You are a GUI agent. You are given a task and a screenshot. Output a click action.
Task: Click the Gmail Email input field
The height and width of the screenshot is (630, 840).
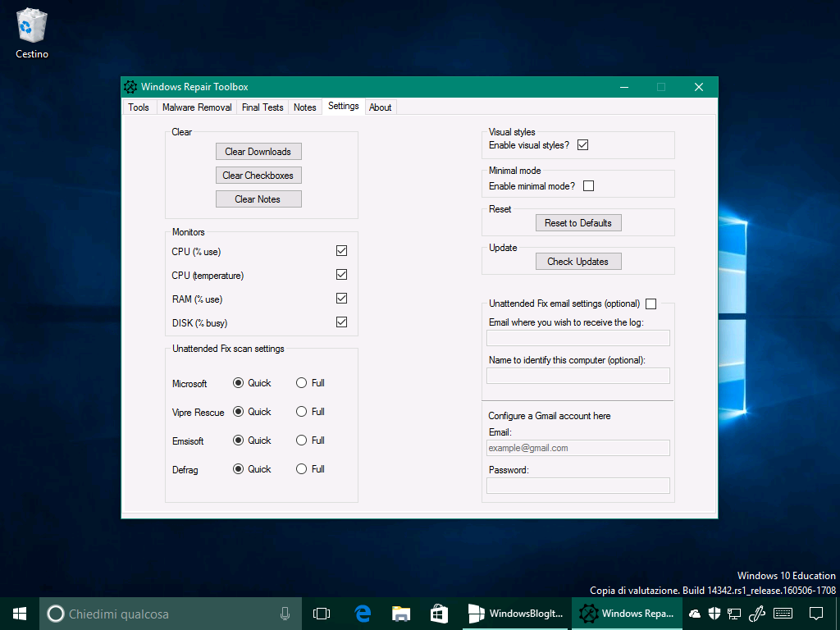pyautogui.click(x=578, y=448)
